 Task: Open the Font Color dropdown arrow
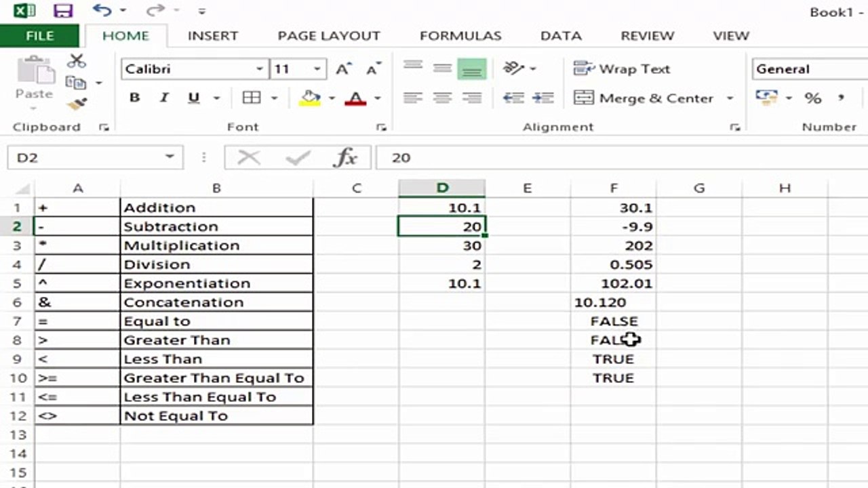378,98
